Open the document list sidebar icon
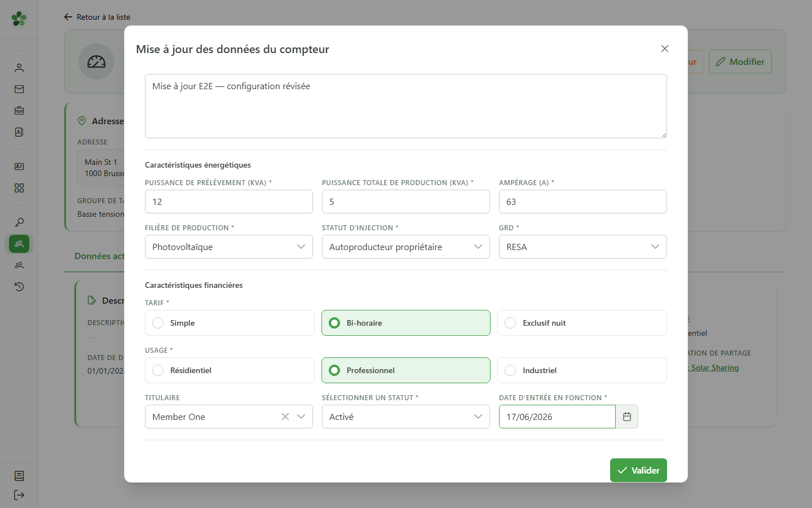The width and height of the screenshot is (812, 508). click(19, 476)
